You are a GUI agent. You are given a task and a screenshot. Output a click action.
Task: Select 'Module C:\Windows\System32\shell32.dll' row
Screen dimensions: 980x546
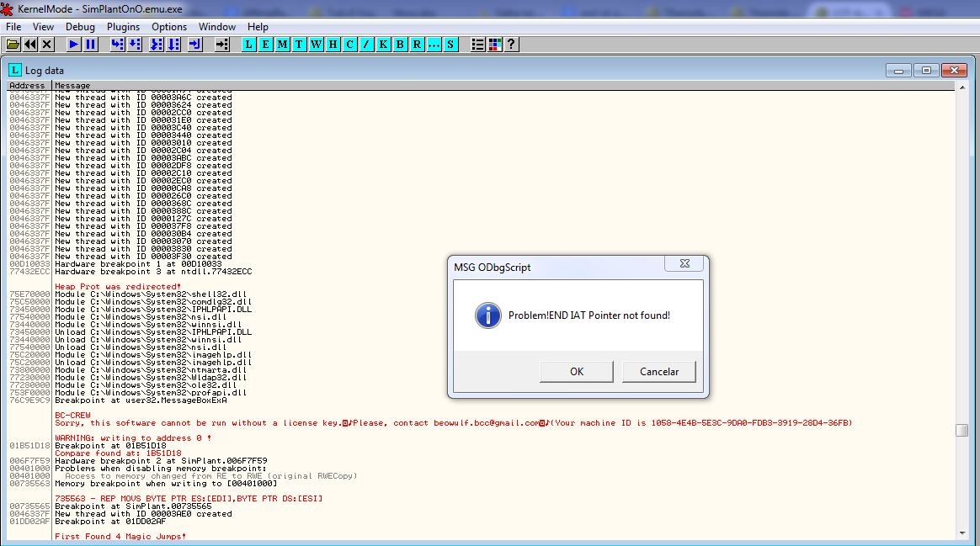click(x=151, y=294)
